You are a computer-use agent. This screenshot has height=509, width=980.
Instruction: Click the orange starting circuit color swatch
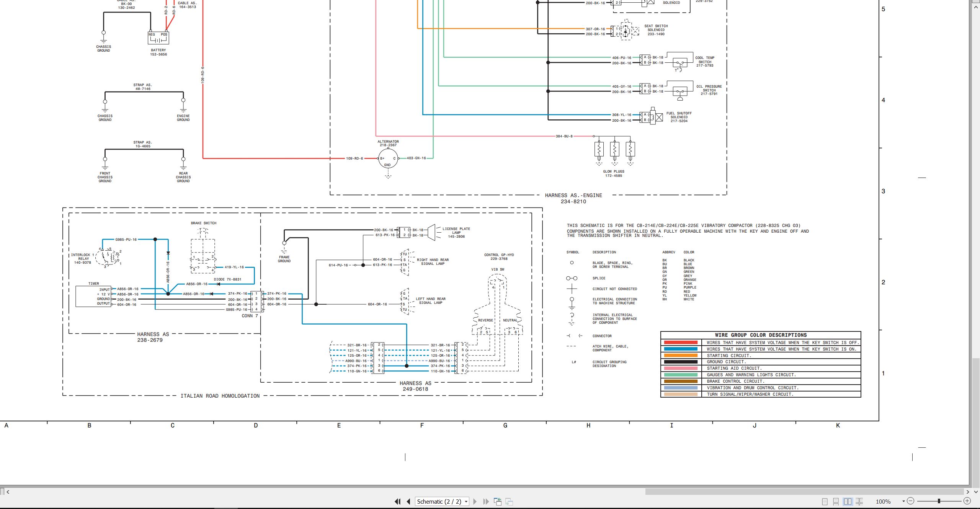(x=681, y=356)
